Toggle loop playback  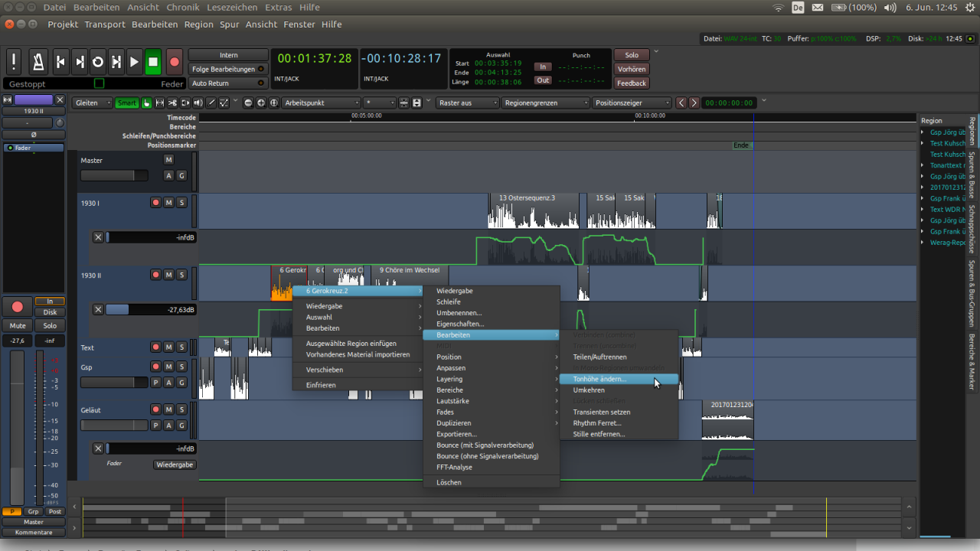pos(97,62)
